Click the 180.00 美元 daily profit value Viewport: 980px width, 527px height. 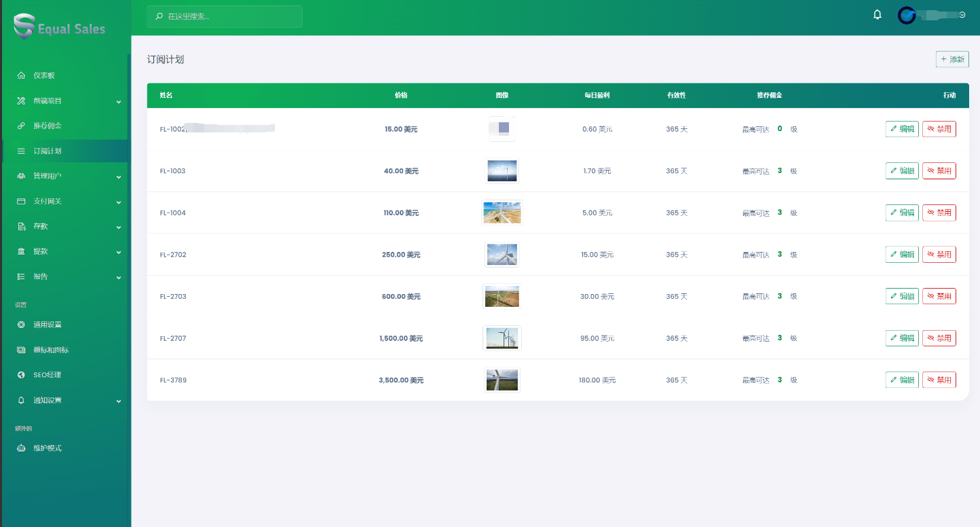pyautogui.click(x=597, y=380)
